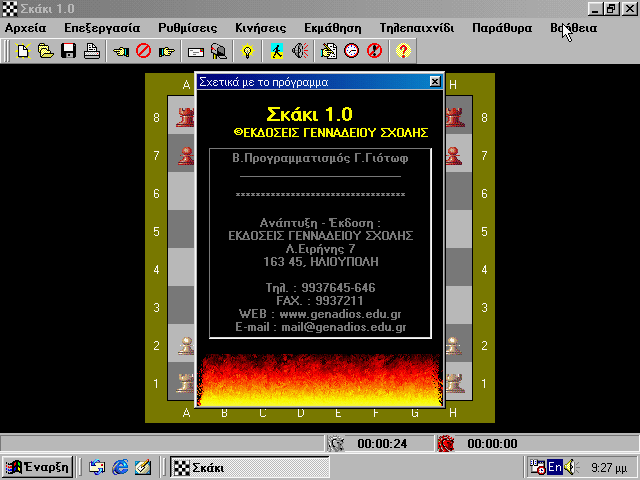Click the 9:27 μμ system clock
640x480 pixels.
click(x=609, y=467)
